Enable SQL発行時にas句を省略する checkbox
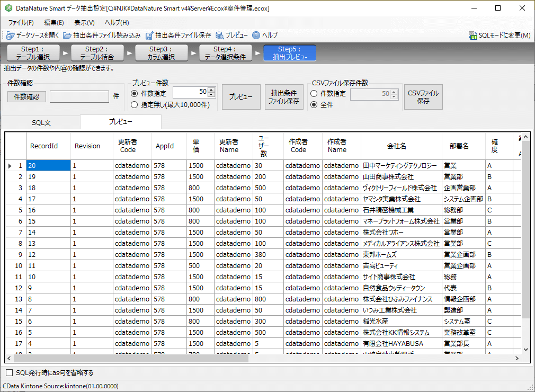 click(x=9, y=372)
